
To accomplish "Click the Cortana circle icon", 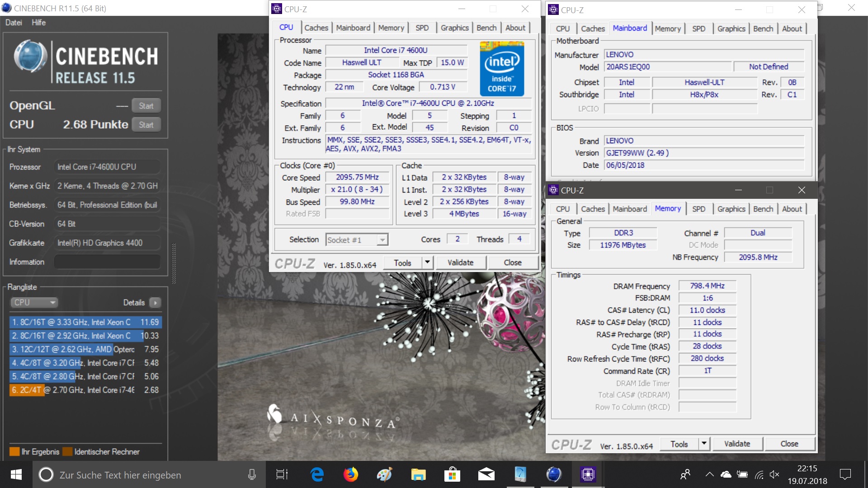I will pos(46,474).
